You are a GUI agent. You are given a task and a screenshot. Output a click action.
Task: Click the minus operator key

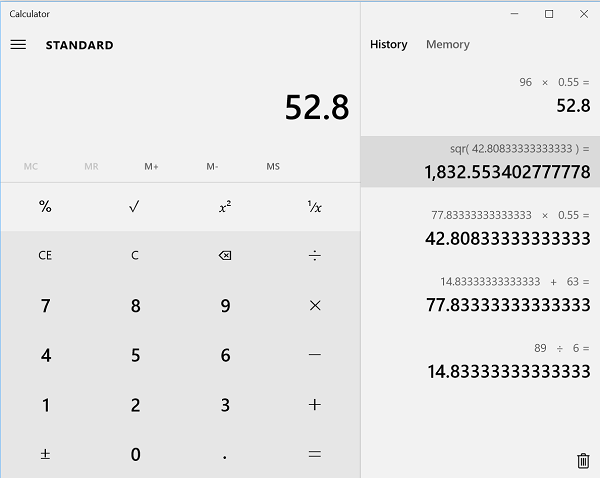click(x=315, y=355)
